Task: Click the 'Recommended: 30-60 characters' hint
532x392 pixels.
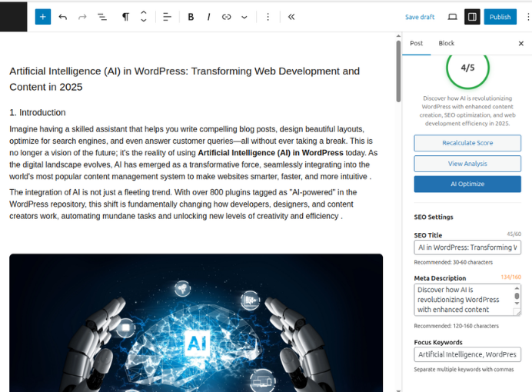Action: [454, 262]
